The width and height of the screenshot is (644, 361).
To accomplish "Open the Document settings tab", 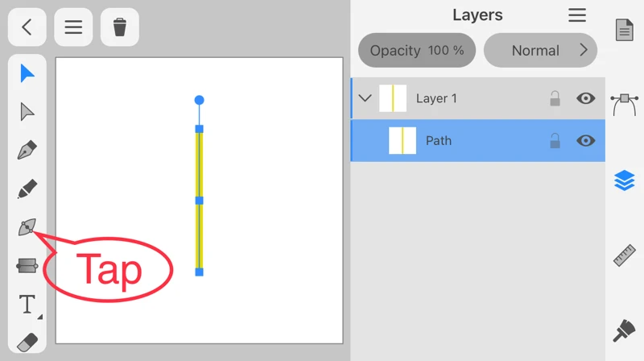I will tap(625, 31).
